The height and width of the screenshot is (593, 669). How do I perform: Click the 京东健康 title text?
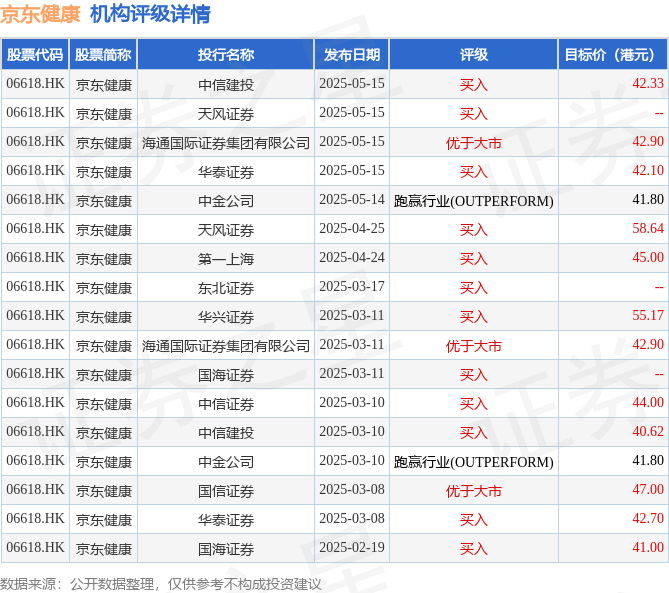click(41, 14)
